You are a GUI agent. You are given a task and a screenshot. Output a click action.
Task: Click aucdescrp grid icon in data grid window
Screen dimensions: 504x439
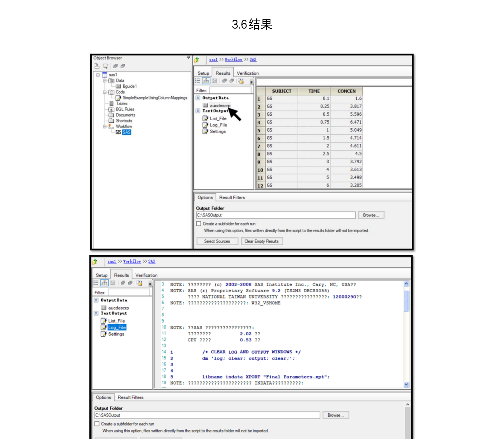click(205, 105)
